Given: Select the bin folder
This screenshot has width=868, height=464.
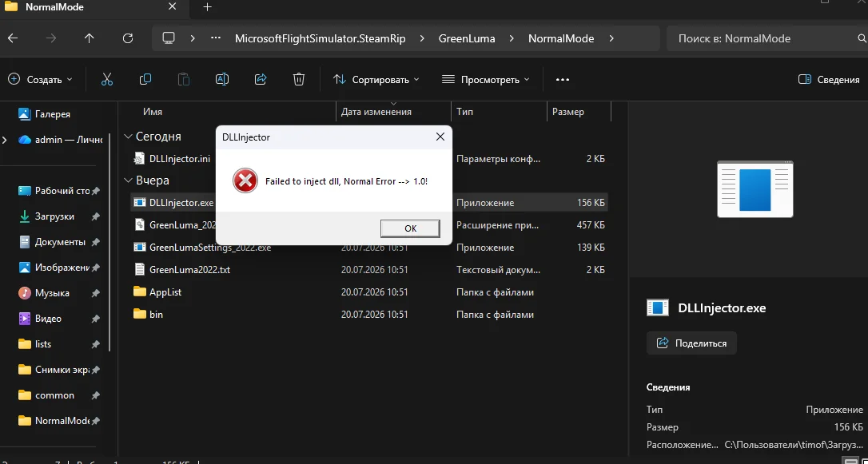Looking at the screenshot, I should pos(156,315).
